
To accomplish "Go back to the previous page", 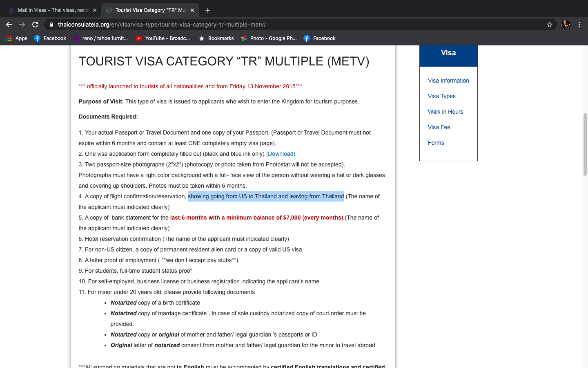I will tap(9, 25).
